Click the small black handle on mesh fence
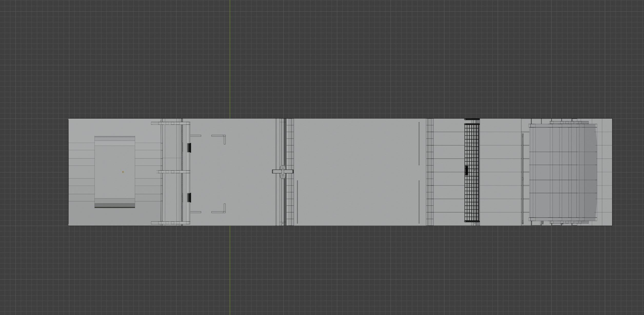Image resolution: width=644 pixels, height=315 pixels. [467, 171]
